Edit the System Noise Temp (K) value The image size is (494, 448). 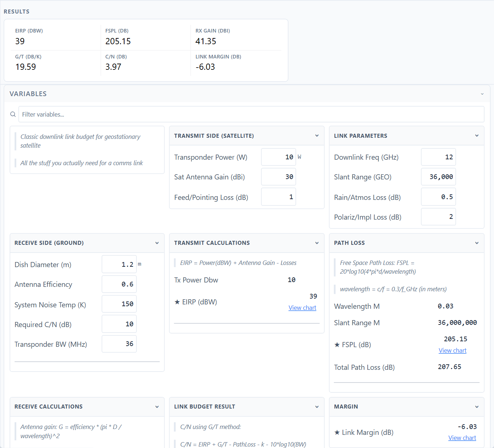pyautogui.click(x=119, y=304)
